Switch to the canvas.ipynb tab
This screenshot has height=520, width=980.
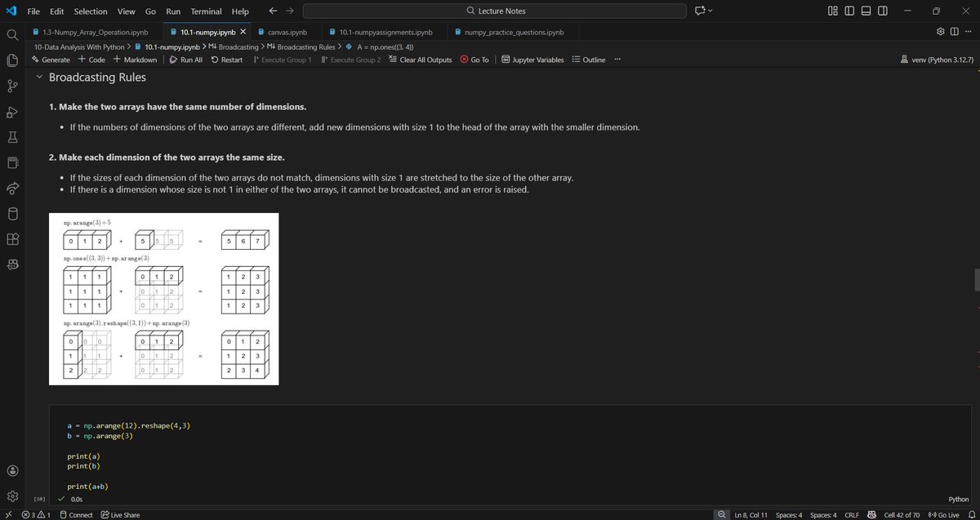click(284, 32)
